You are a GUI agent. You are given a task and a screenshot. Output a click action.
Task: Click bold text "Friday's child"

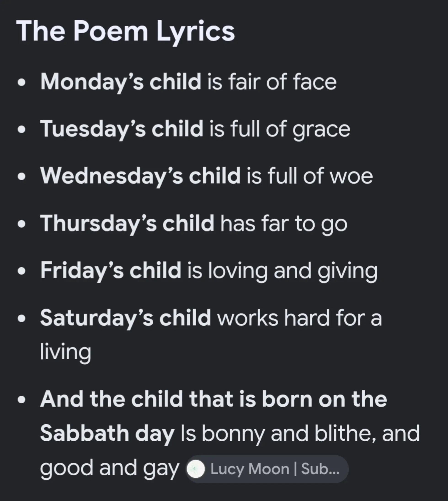click(x=111, y=271)
